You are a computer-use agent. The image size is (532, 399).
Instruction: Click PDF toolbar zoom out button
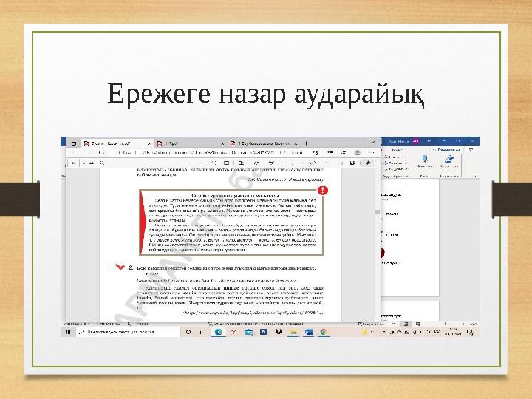189,163
